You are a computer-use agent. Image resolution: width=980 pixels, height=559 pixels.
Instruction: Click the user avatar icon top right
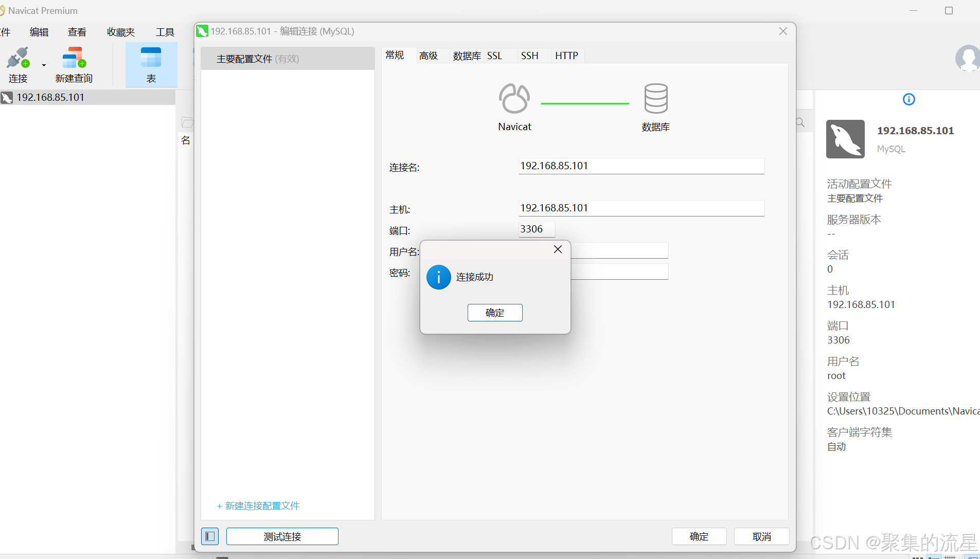(x=968, y=59)
